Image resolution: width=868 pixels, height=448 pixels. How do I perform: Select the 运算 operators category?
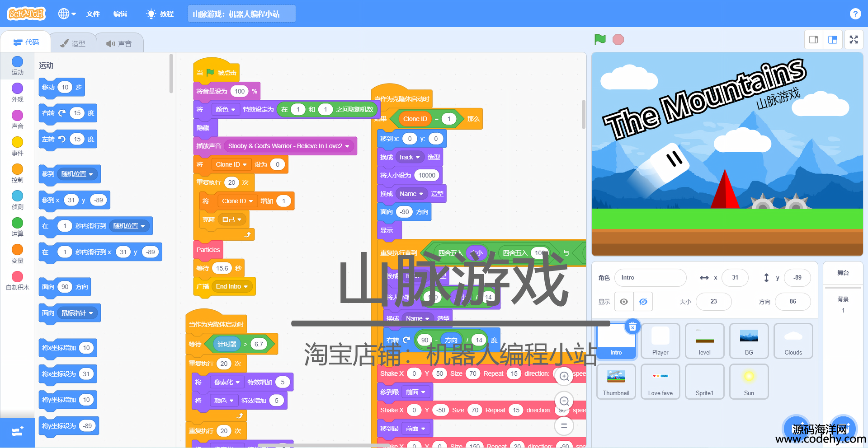pyautogui.click(x=17, y=227)
